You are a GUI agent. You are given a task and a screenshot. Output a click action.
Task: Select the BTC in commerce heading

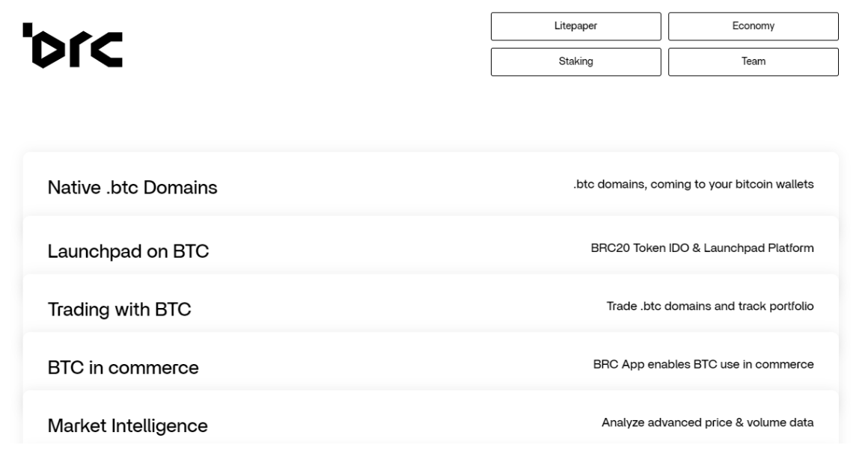coord(123,368)
